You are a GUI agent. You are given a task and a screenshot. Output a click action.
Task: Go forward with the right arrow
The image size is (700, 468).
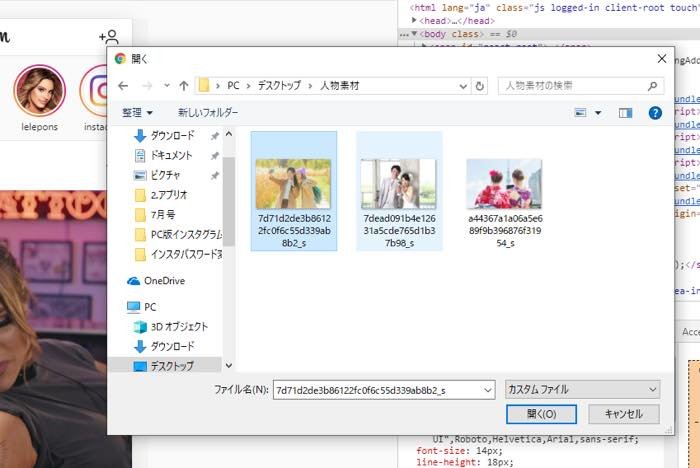147,86
